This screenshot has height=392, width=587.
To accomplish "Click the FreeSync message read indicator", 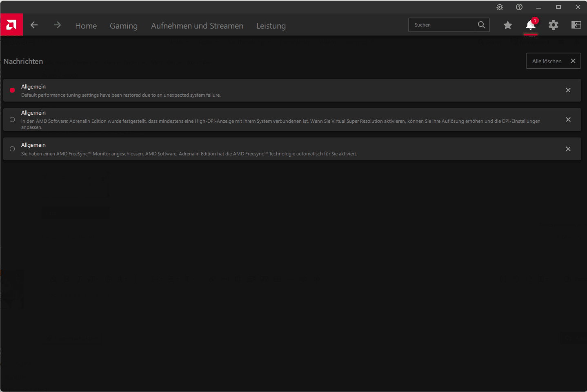I will 12,149.
